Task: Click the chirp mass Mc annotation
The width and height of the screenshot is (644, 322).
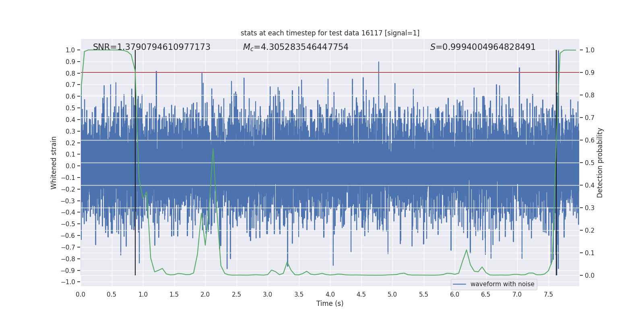Action: (295, 47)
